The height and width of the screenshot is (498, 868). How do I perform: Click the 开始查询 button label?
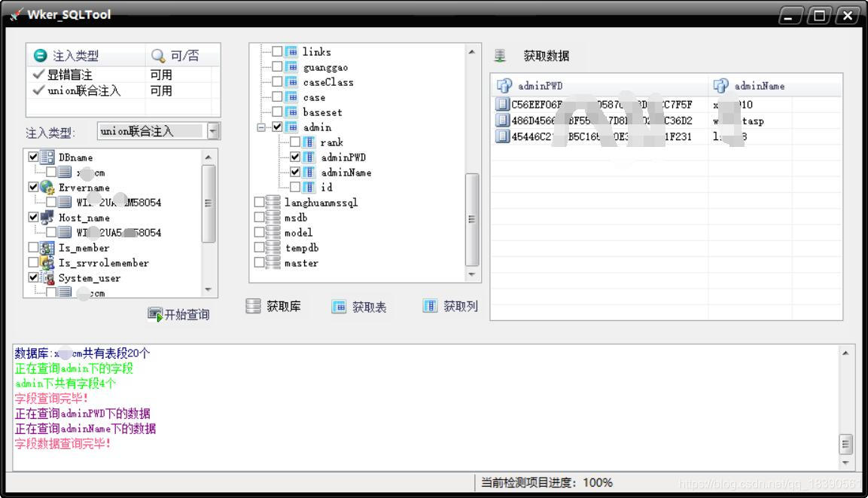pyautogui.click(x=187, y=315)
